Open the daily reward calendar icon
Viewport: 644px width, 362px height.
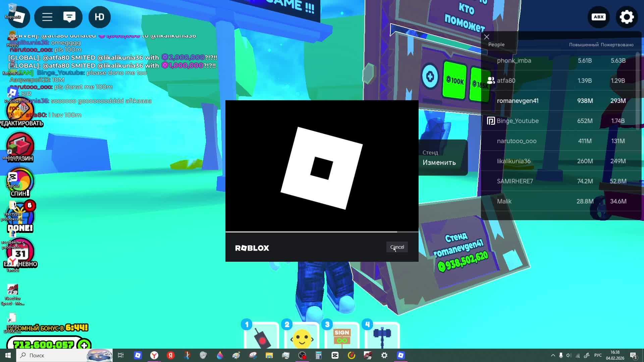[20, 253]
